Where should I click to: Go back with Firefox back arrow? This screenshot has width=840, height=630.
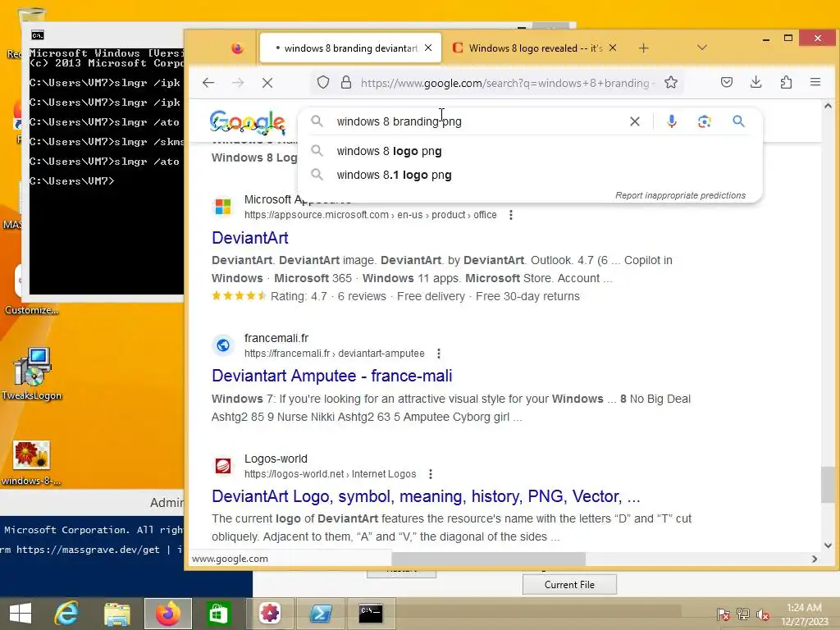click(208, 83)
